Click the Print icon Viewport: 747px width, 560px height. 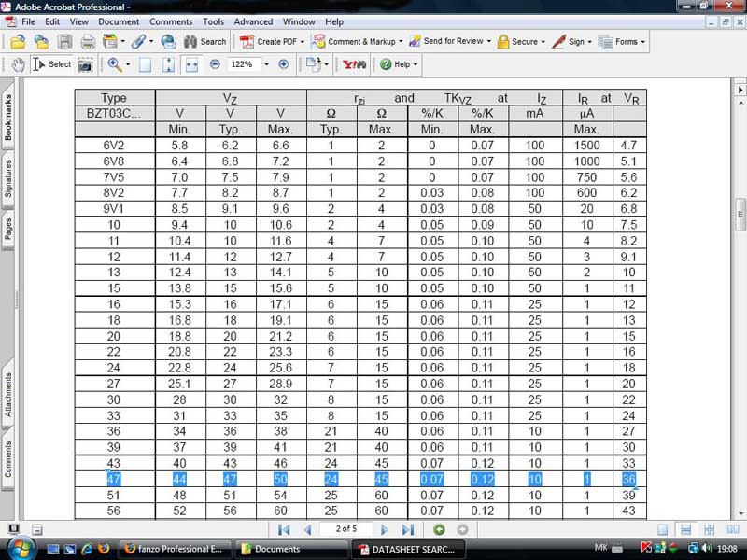88,41
